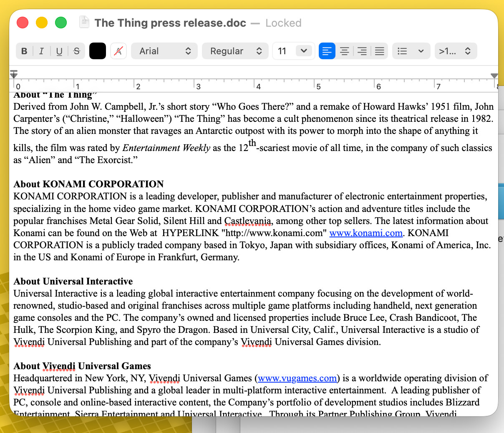Click the About Vivendi Universal Games heading
Viewport: 504px width, 433px height.
pyautogui.click(x=82, y=366)
